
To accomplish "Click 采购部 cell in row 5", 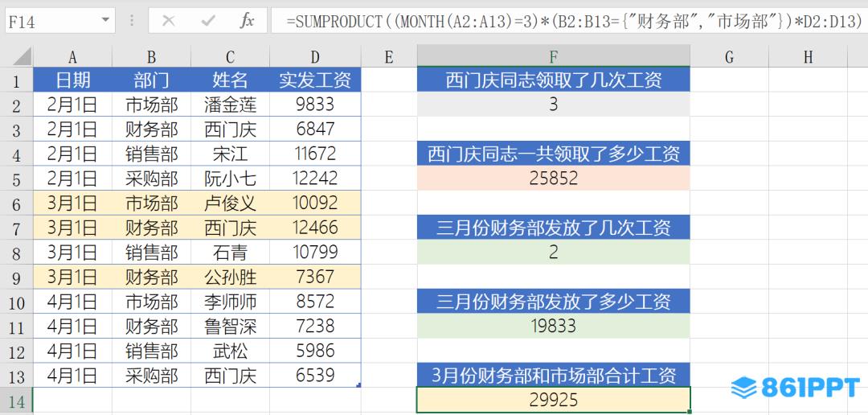I will 152,179.
